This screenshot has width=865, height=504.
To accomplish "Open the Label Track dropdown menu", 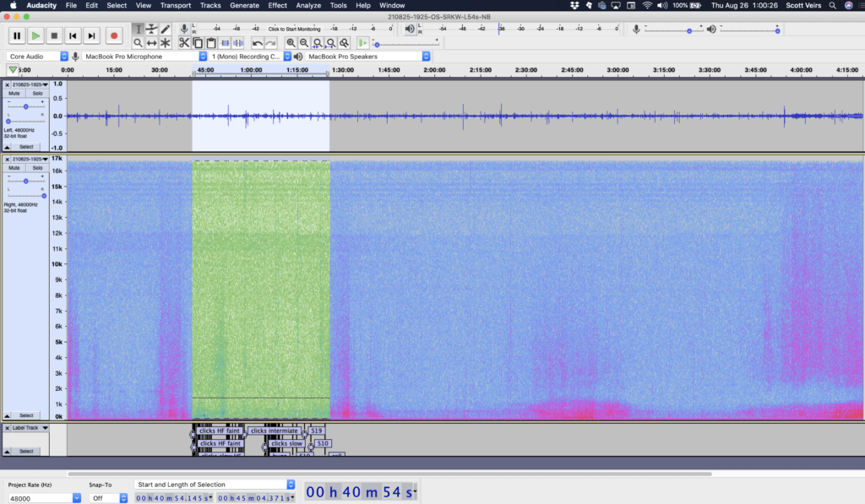I will (x=46, y=428).
